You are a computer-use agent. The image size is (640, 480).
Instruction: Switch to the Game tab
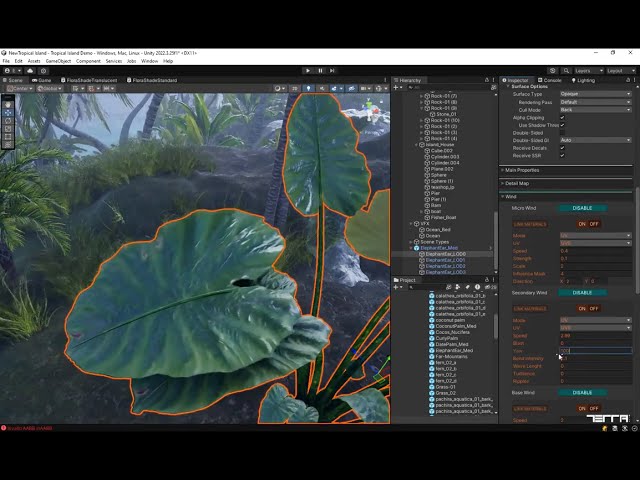(41, 80)
